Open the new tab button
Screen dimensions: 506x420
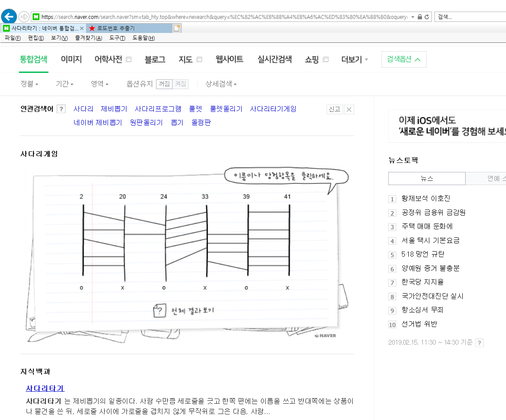coord(177,28)
